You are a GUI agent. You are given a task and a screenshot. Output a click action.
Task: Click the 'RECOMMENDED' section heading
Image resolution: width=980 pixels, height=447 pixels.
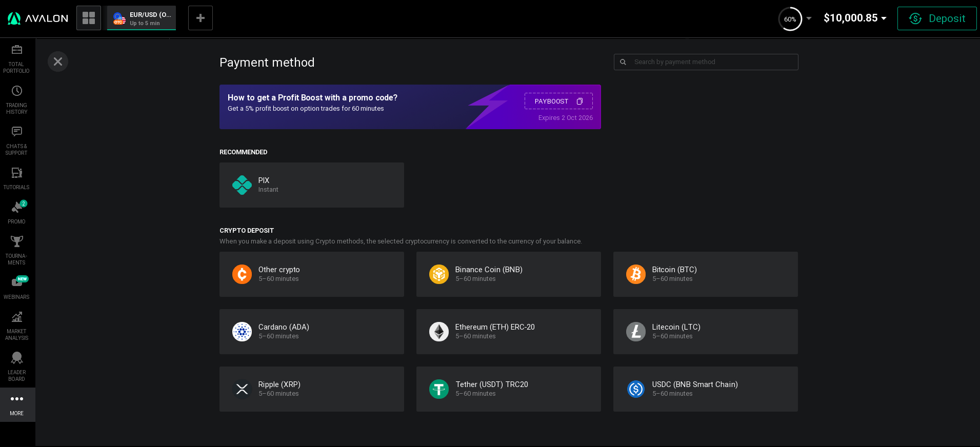point(244,152)
